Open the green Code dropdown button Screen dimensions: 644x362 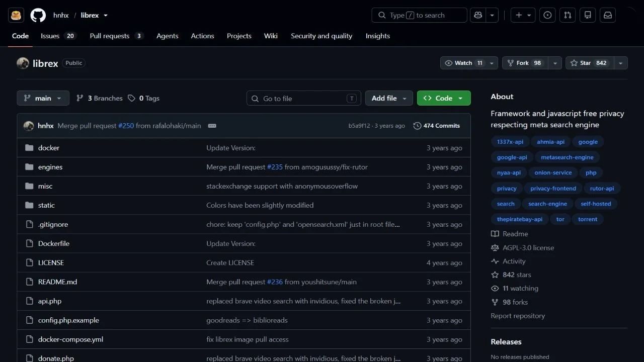coord(444,98)
